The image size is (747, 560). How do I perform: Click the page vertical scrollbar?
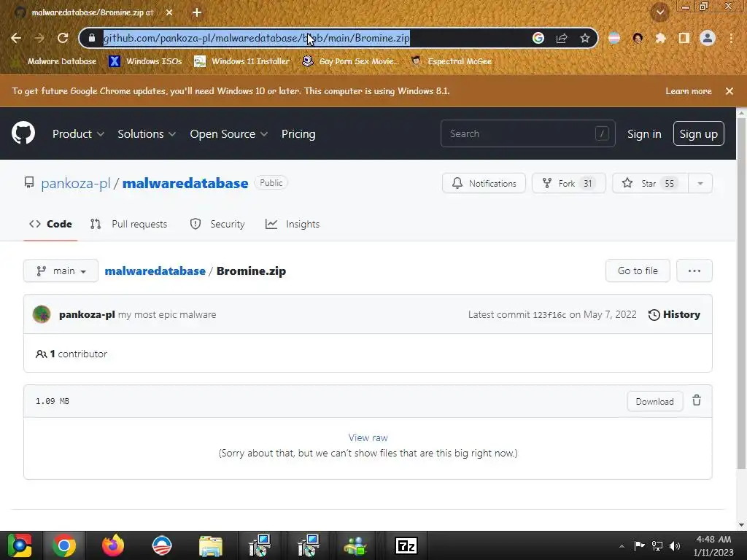click(x=741, y=294)
